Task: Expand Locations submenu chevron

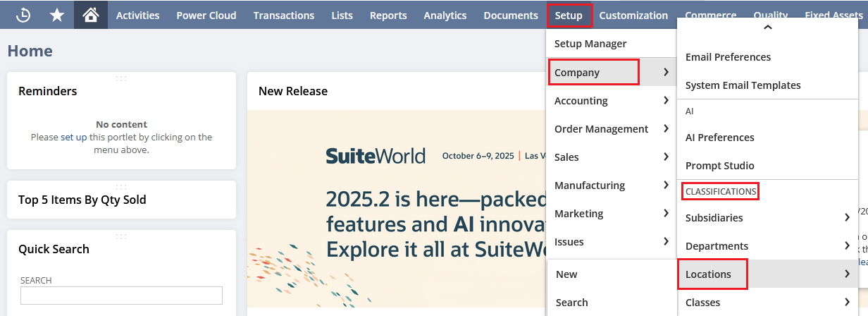Action: 846,274
